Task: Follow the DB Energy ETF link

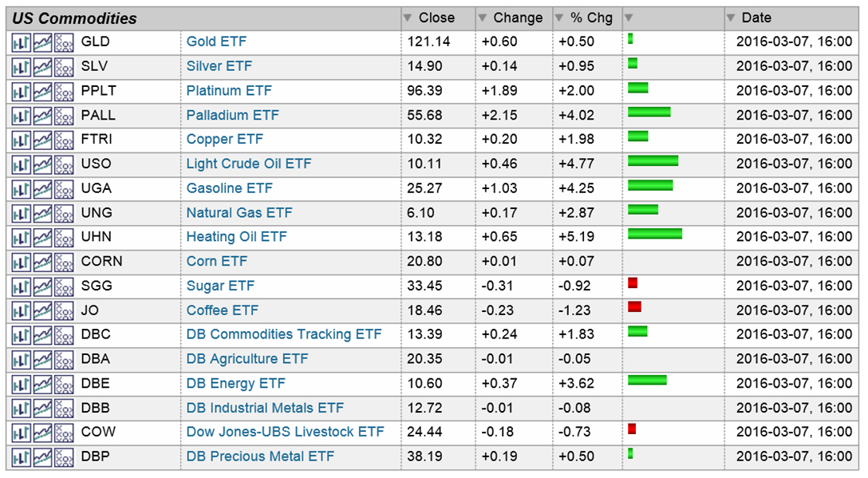Action: tap(235, 383)
